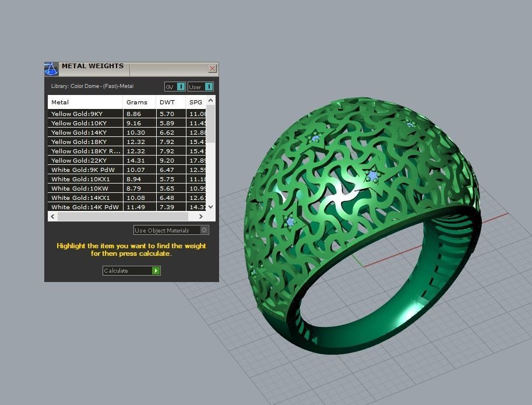
Task: Select the Yellow Gold:14KY row
Action: click(x=127, y=132)
